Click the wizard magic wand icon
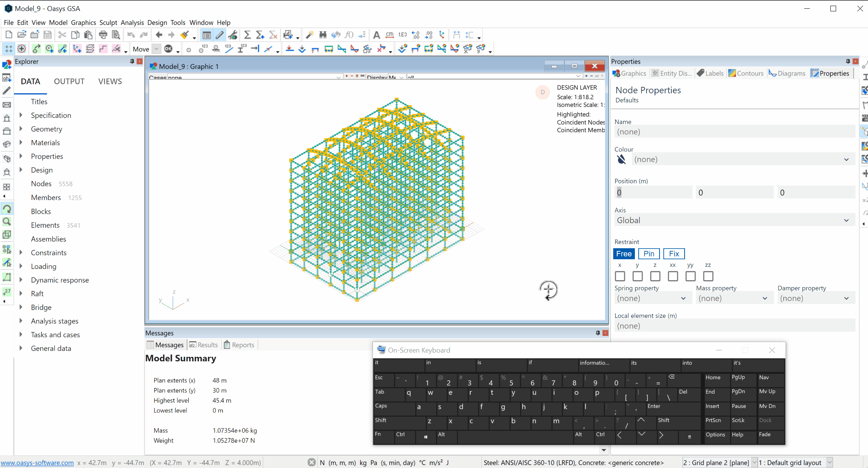 (x=310, y=35)
